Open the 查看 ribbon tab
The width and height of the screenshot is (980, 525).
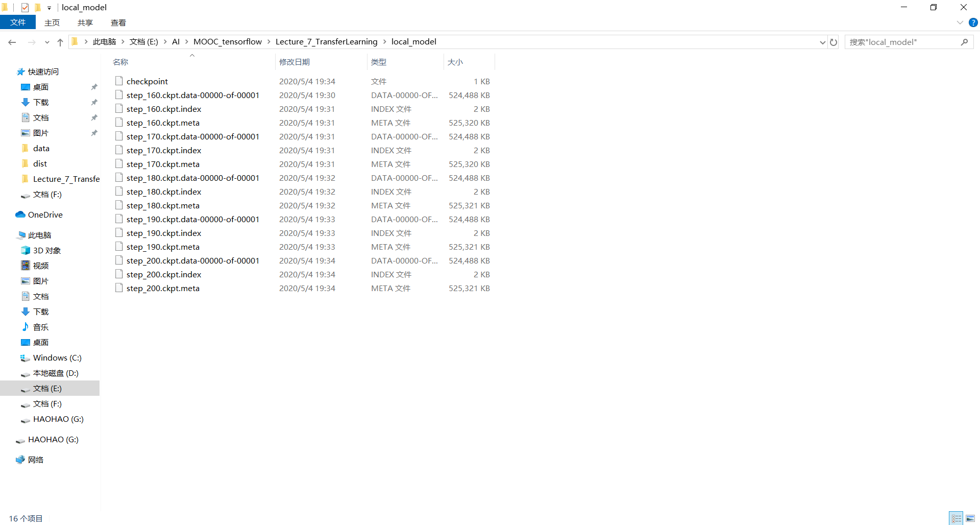tap(118, 22)
